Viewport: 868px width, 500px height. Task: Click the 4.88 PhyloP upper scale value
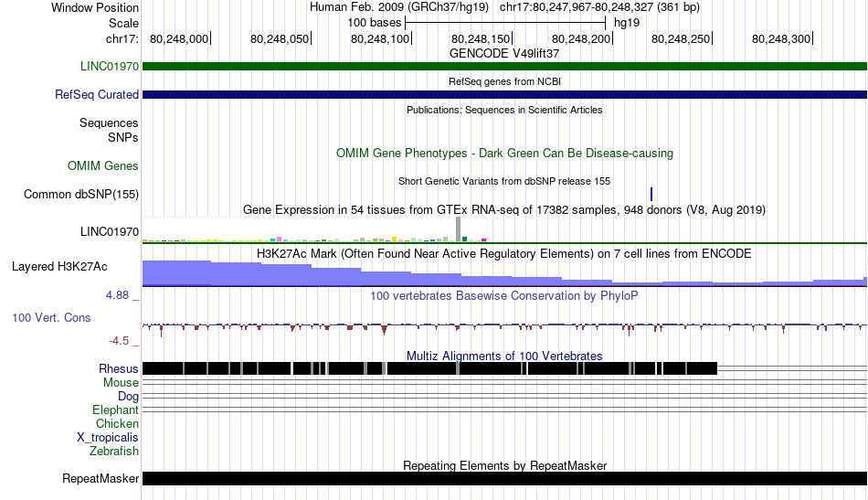click(117, 295)
